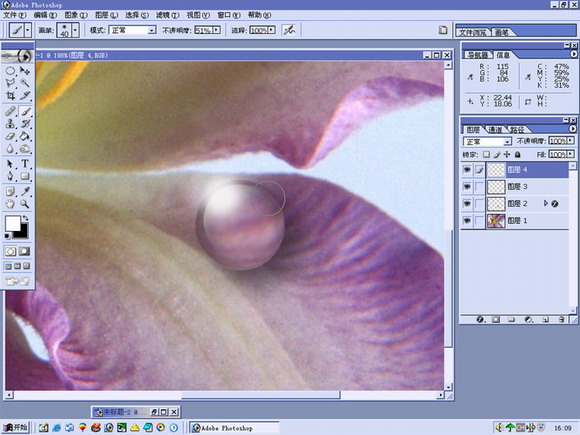Click Adobe Photoshop taskbar button
The image size is (580, 435).
(234, 428)
